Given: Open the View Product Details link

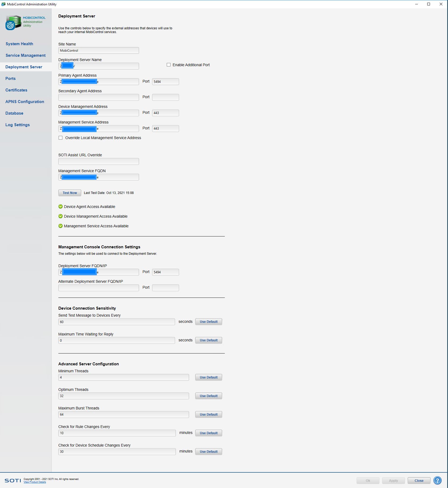Looking at the screenshot, I should click(35, 482).
